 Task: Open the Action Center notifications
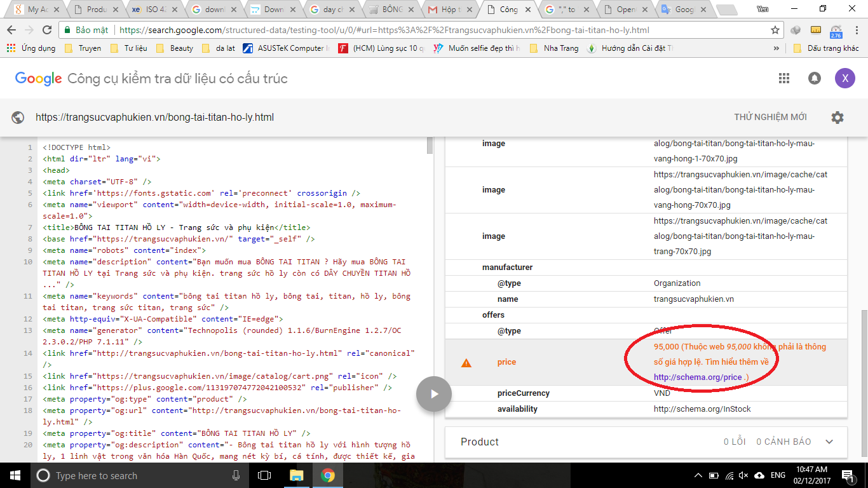848,475
